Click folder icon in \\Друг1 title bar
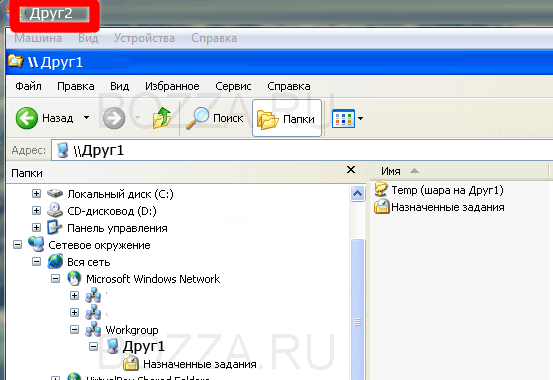The image size is (553, 380). 15,61
